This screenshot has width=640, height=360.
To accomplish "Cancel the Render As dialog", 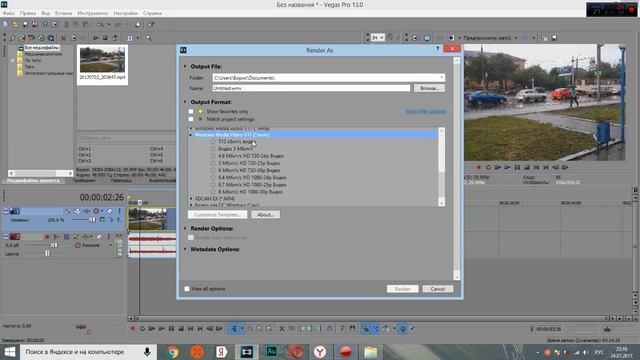I will click(438, 289).
